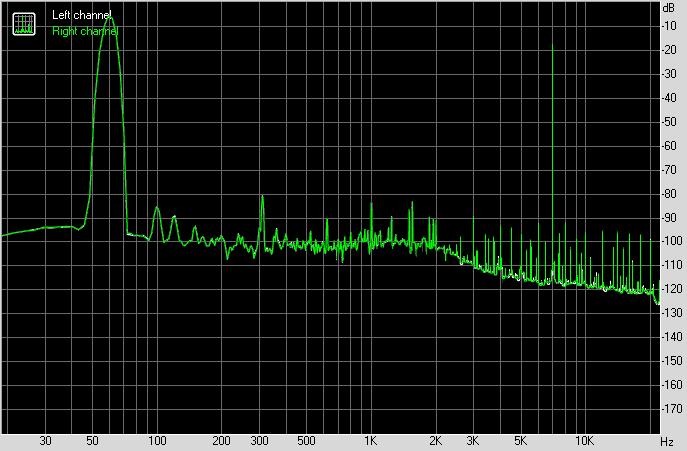Click the spectrum graph icon at top left
Screen dimensions: 687x451
click(24, 24)
